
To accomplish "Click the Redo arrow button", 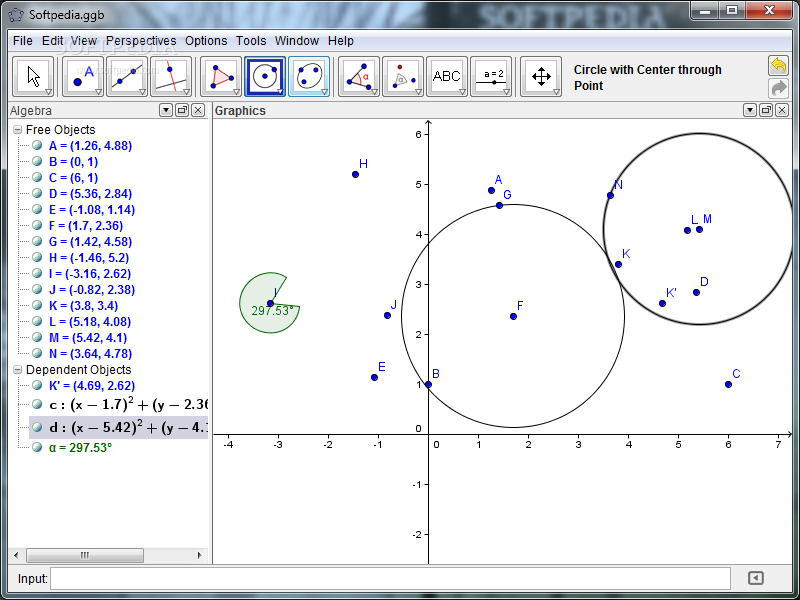I will (x=778, y=88).
